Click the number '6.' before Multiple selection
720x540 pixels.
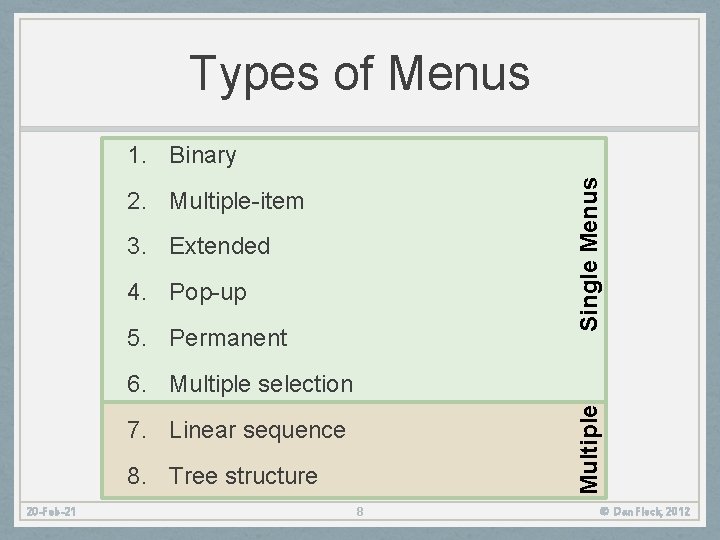point(139,384)
